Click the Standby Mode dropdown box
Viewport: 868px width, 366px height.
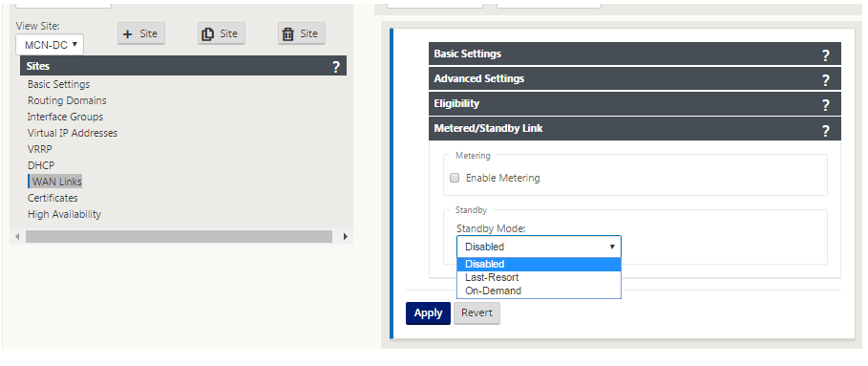click(539, 247)
